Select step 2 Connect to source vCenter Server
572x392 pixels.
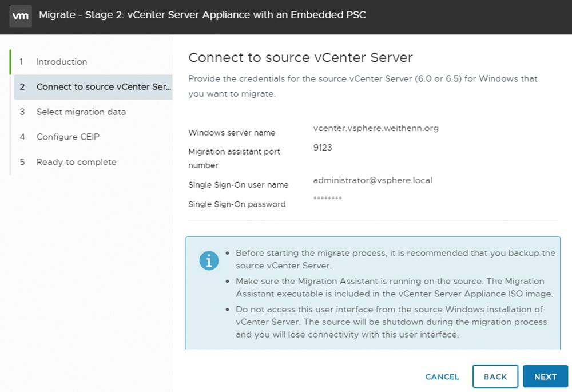point(93,87)
